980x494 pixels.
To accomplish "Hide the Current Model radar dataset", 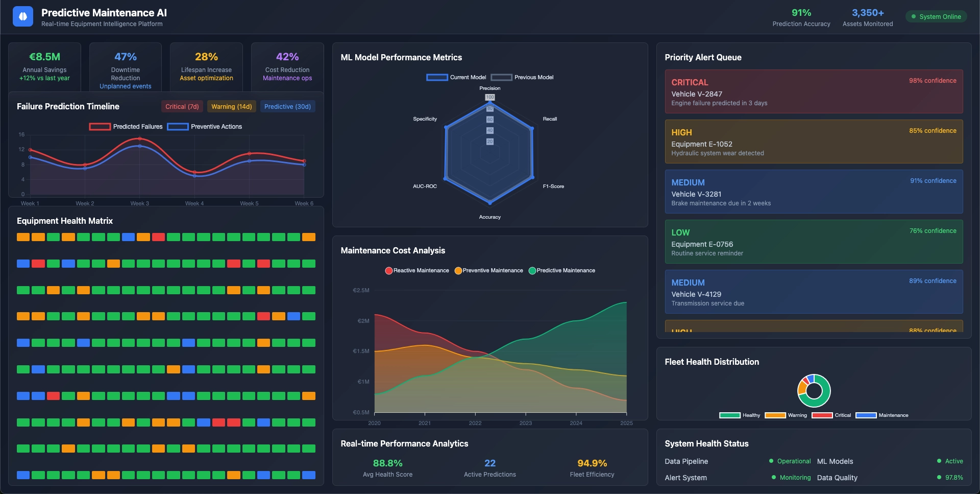I will 437,78.
